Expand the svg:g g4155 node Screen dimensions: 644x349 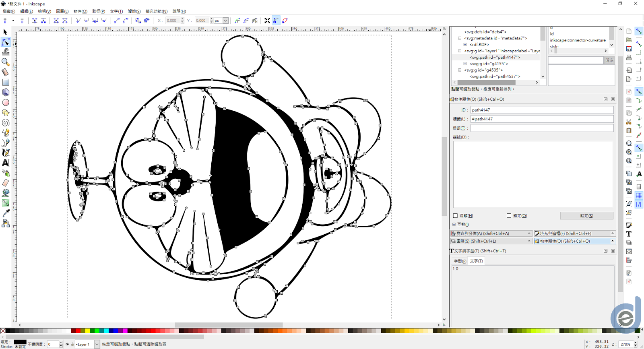(x=465, y=64)
